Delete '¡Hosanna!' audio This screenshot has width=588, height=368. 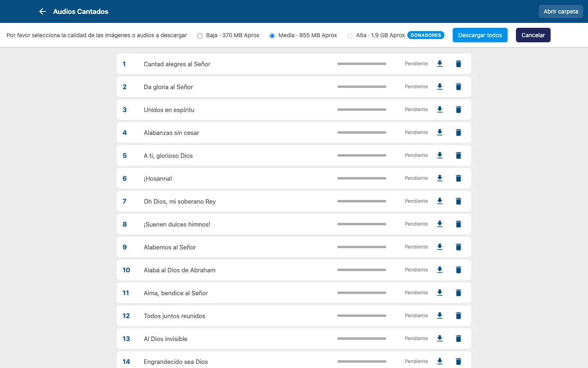click(x=459, y=178)
